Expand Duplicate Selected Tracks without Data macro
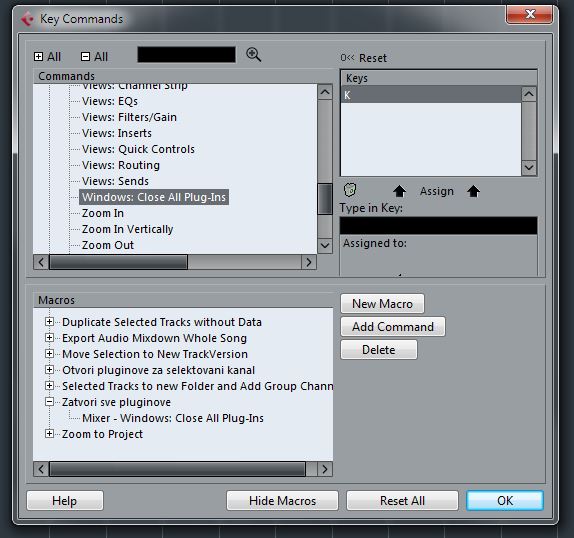 [49, 322]
